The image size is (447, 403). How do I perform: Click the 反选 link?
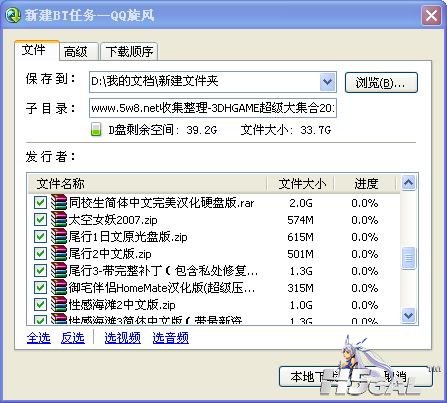click(73, 338)
